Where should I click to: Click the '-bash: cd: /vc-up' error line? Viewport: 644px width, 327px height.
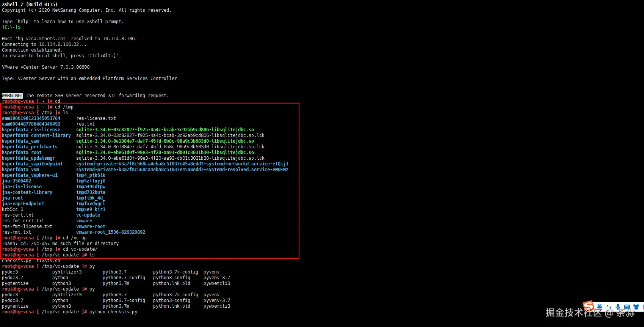pos(60,244)
